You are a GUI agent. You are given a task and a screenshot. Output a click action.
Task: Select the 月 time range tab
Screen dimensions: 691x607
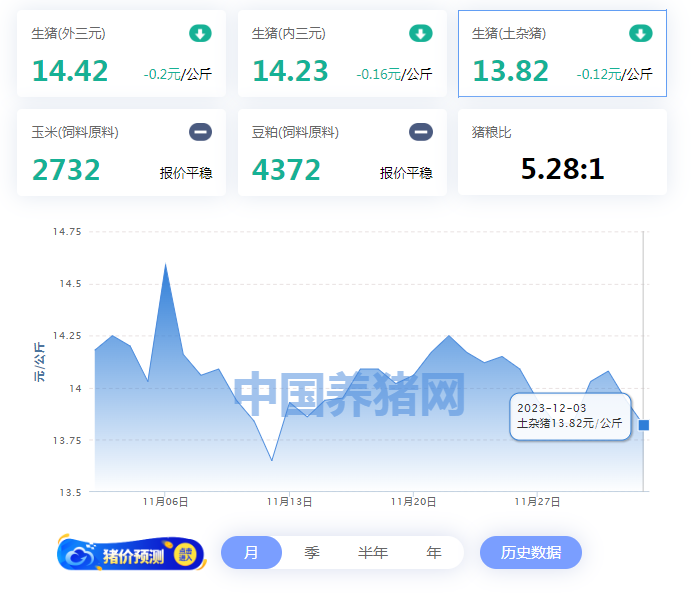[x=251, y=553]
